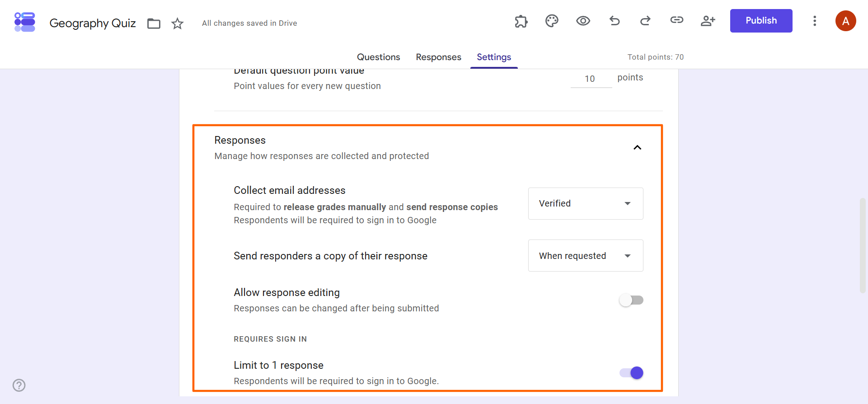Click the 'All changes saved in Drive' status

(x=249, y=23)
